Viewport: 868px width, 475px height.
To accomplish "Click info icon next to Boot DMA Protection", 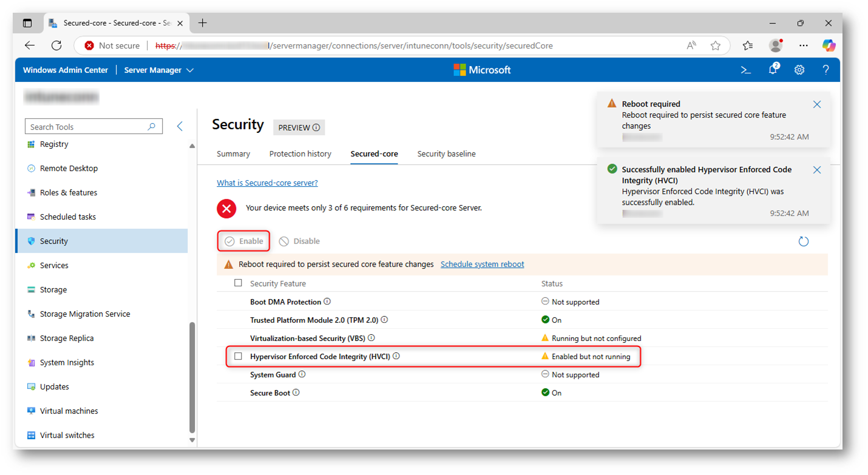I will [x=327, y=302].
